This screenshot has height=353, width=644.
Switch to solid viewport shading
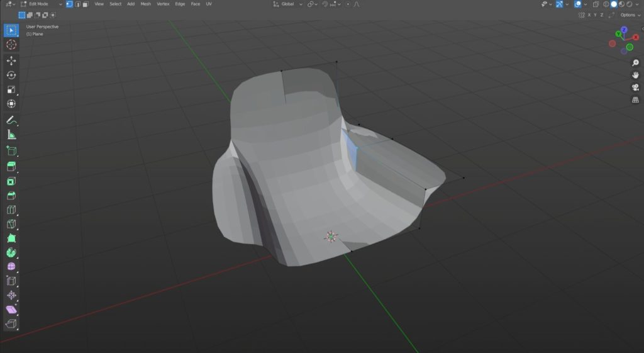(614, 4)
